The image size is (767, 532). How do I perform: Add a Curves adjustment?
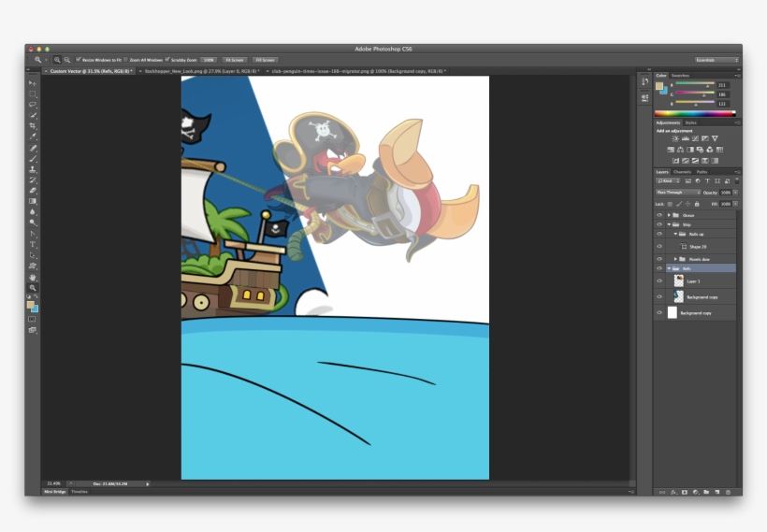point(695,139)
